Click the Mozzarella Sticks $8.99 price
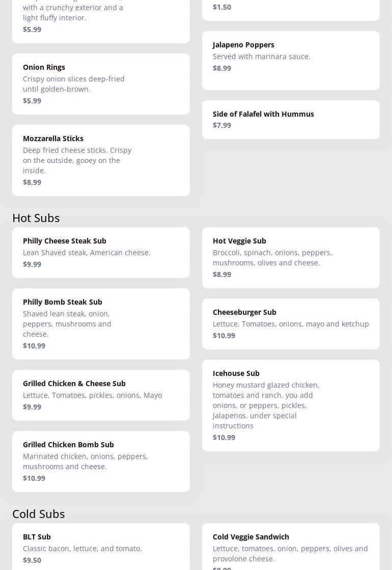 coord(32,182)
